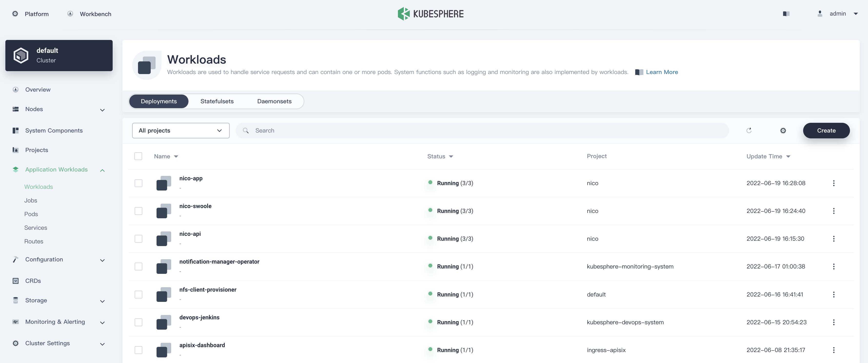868x363 pixels.
Task: Open more actions menu for apisix-dashboard
Action: coord(834,350)
